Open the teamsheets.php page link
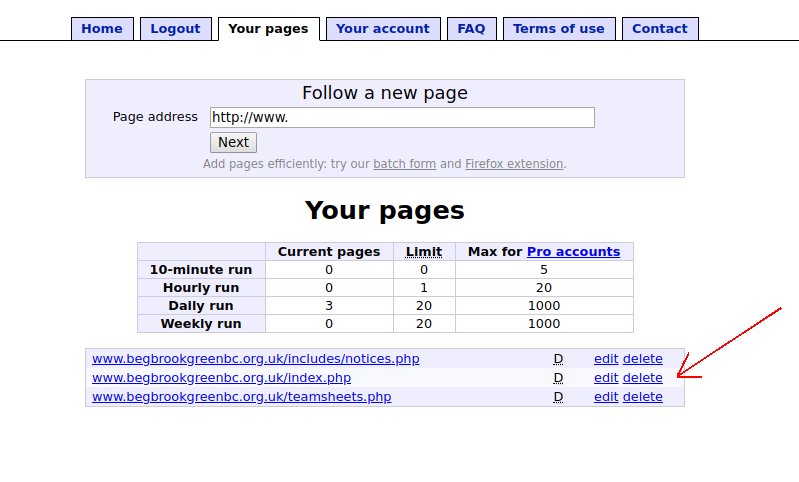The image size is (799, 482). coord(242,397)
